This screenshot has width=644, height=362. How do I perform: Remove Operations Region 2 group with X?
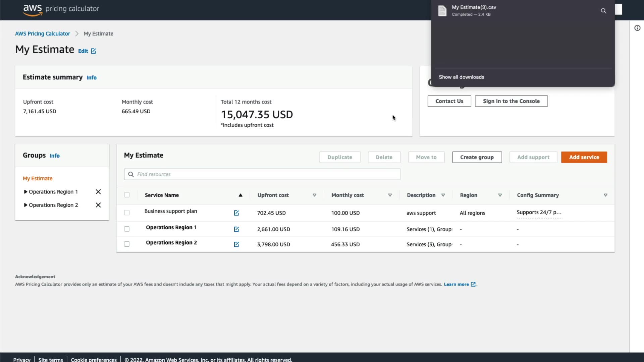click(98, 205)
